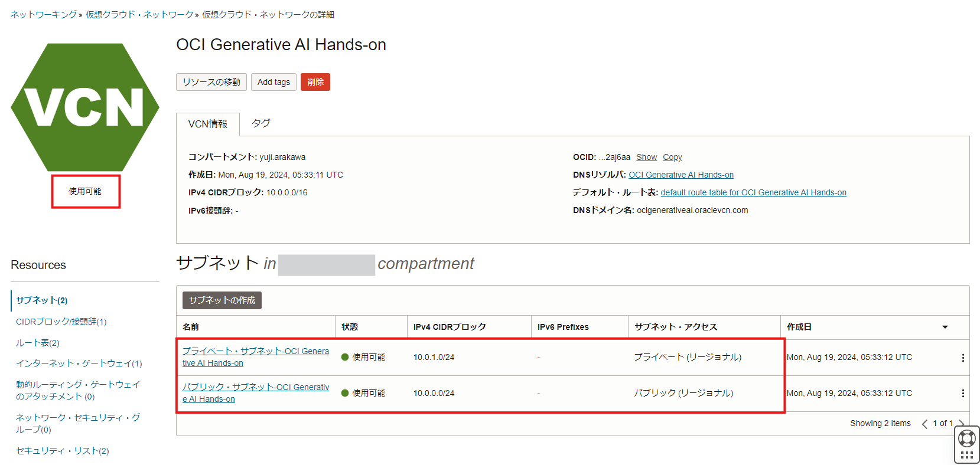Click first 仮想クラウド・ネットワーク breadcrumb
Screen dimensions: 980x465
[x=139, y=14]
